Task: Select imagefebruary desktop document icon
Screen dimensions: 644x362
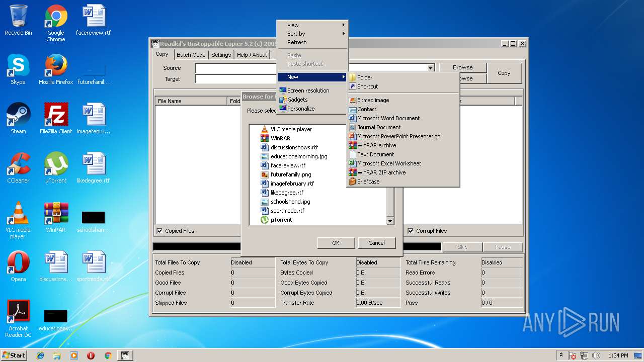Action: [x=94, y=119]
